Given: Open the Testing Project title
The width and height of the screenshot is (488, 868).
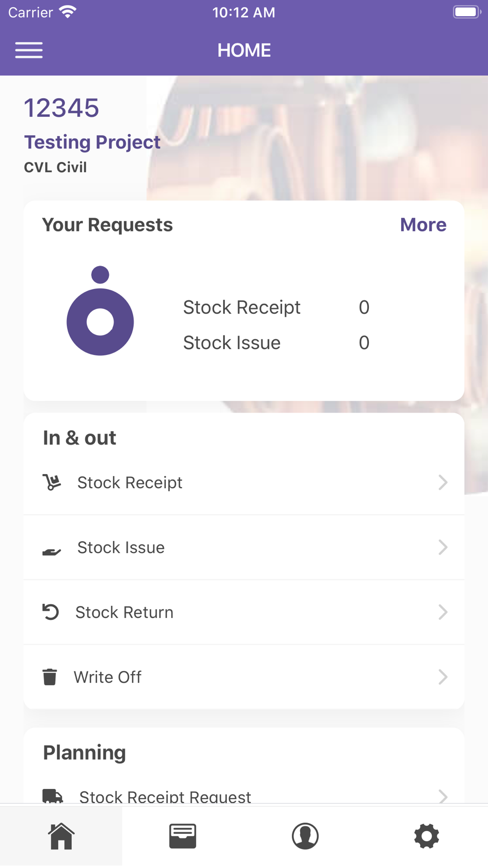Looking at the screenshot, I should coord(92,142).
